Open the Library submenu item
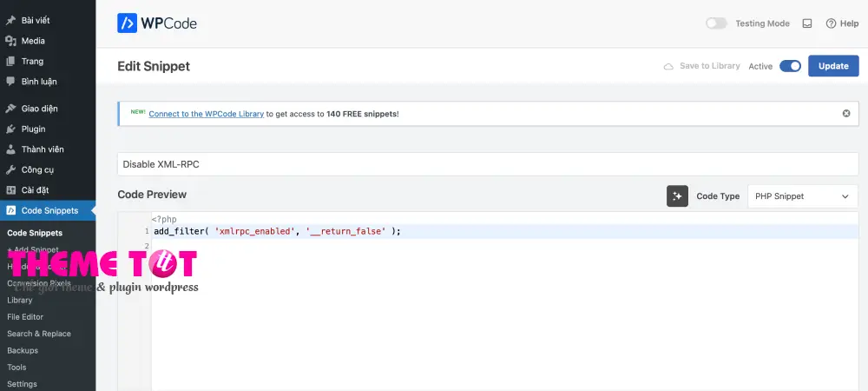The height and width of the screenshot is (391, 868). pyautogui.click(x=20, y=300)
